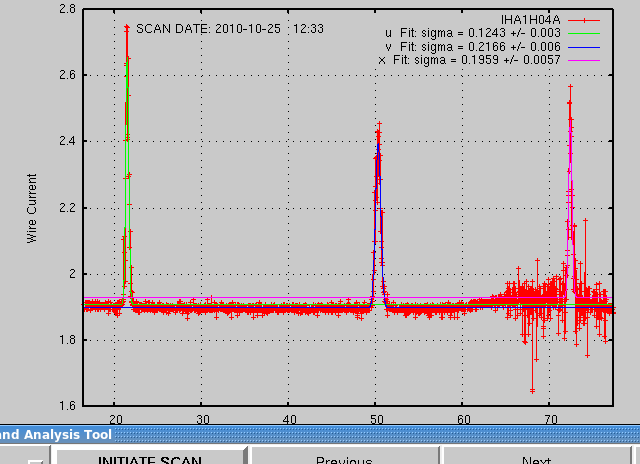Click the Analysis Tool title bar

[x=320, y=435]
